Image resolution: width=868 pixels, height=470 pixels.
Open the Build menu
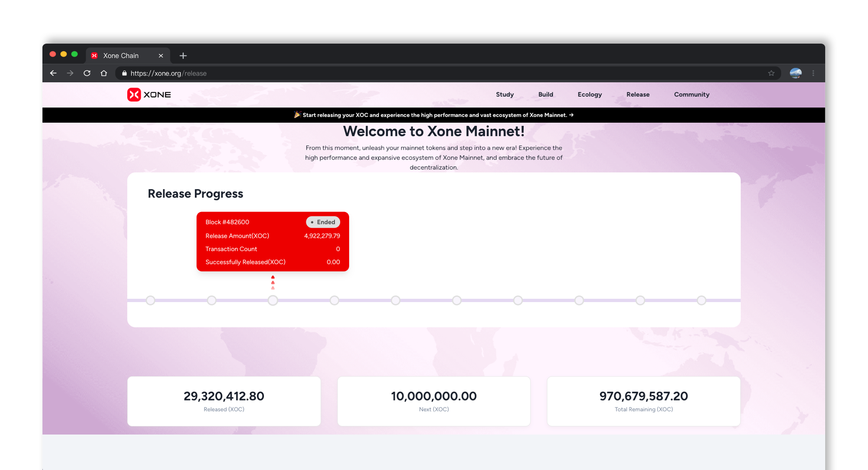pos(546,95)
